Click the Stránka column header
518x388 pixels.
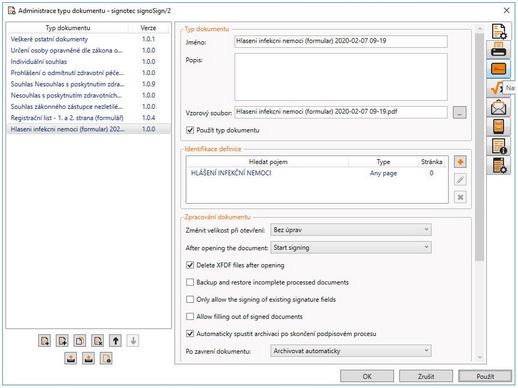click(x=432, y=162)
